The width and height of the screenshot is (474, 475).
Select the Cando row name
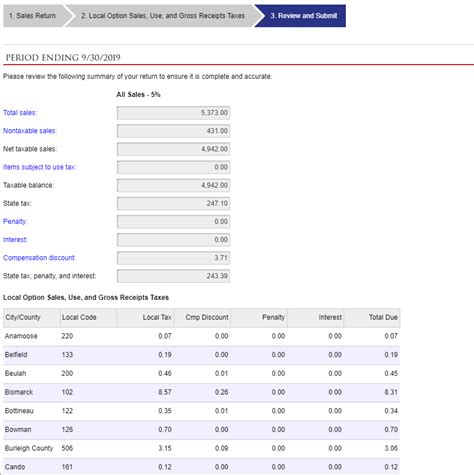click(x=15, y=467)
